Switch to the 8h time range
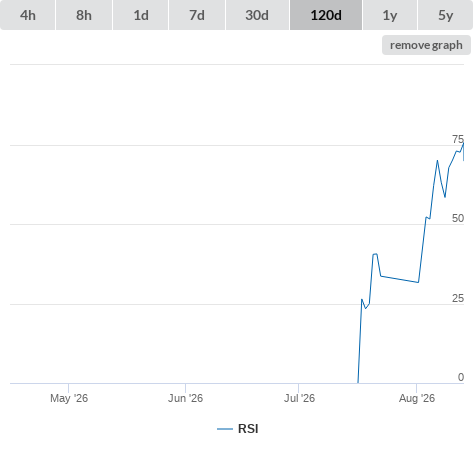Image resolution: width=474 pixels, height=455 pixels. tap(84, 15)
